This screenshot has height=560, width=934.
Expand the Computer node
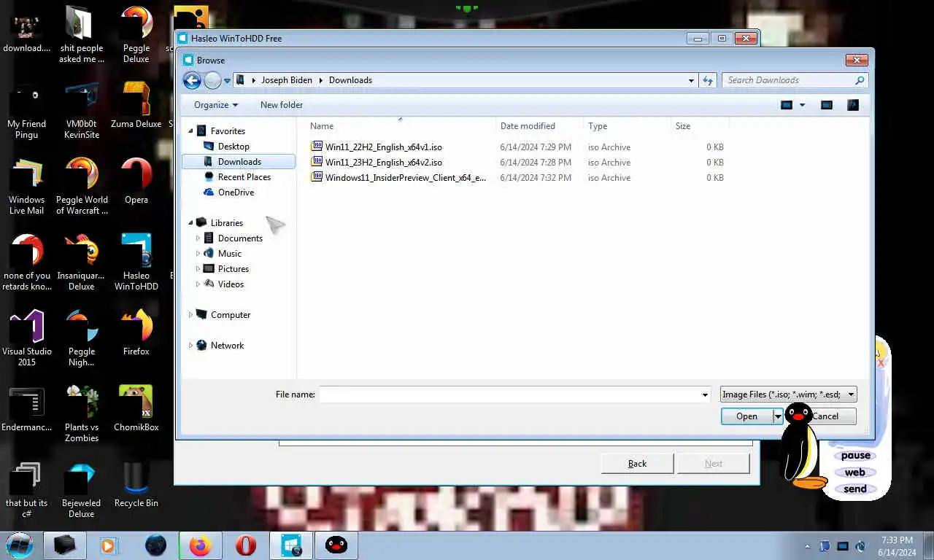point(191,315)
